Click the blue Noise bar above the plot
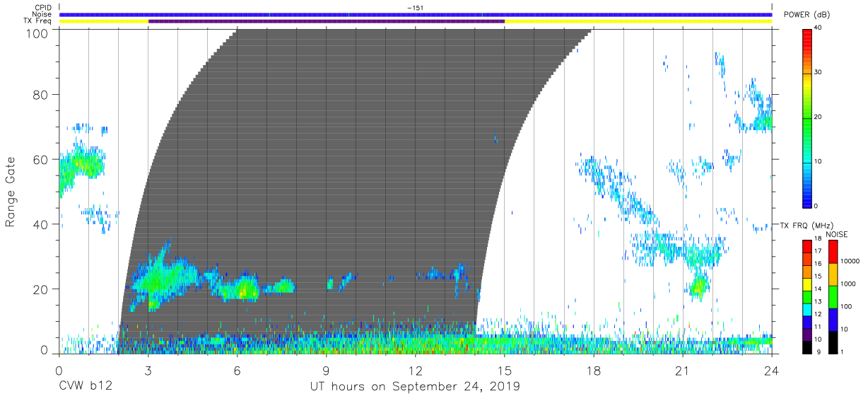Viewport: 868px width, 401px height. (x=416, y=14)
